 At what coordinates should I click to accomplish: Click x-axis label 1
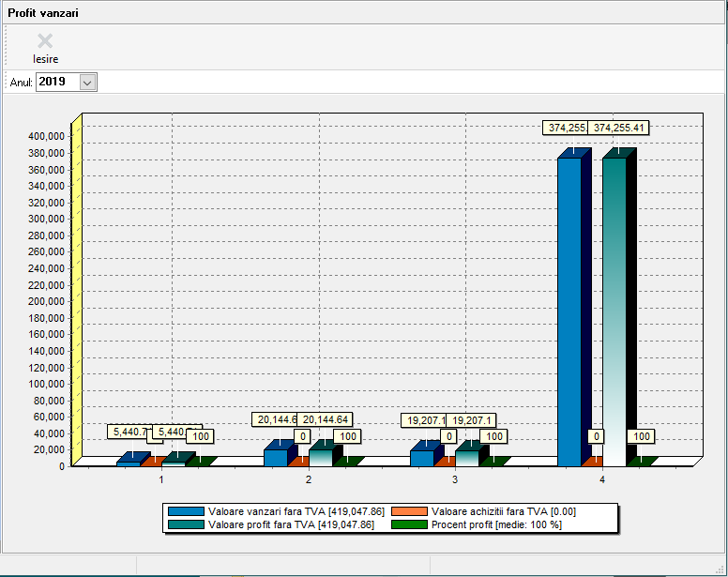point(161,479)
